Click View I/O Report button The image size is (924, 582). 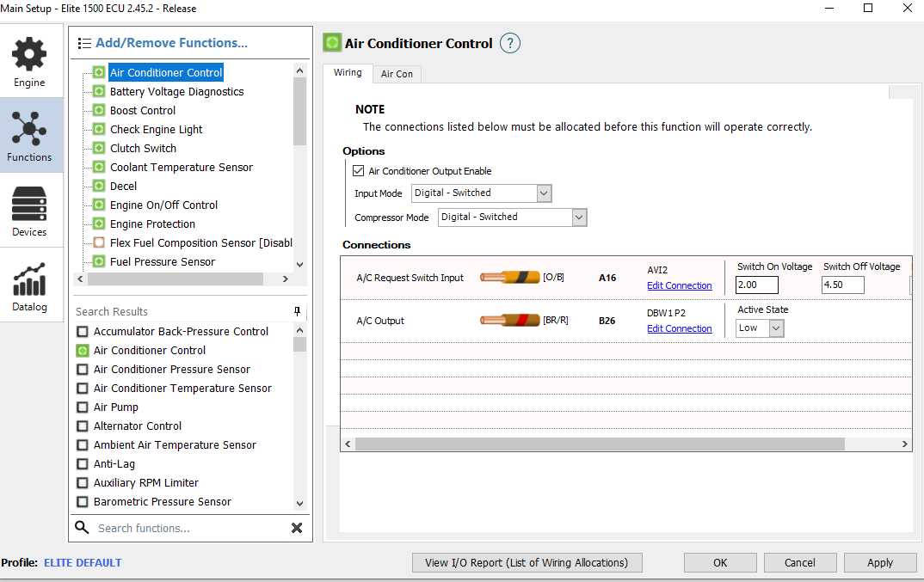pyautogui.click(x=527, y=563)
